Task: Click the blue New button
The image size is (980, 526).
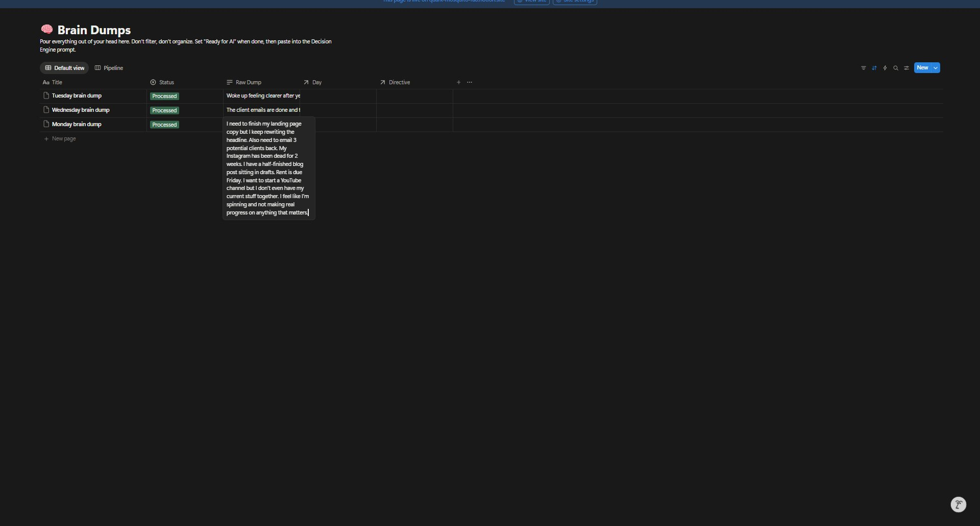Action: pyautogui.click(x=922, y=68)
